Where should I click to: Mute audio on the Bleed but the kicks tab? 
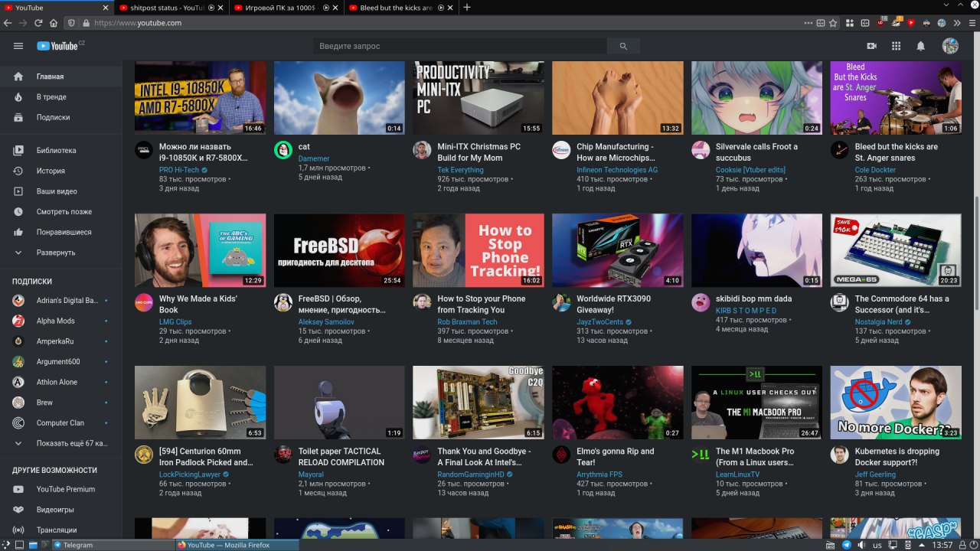(x=439, y=8)
